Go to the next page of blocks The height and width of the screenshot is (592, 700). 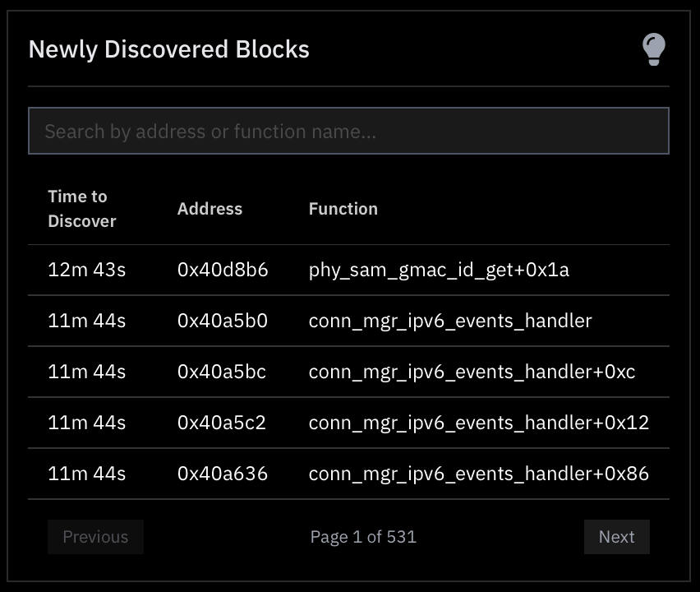point(616,536)
